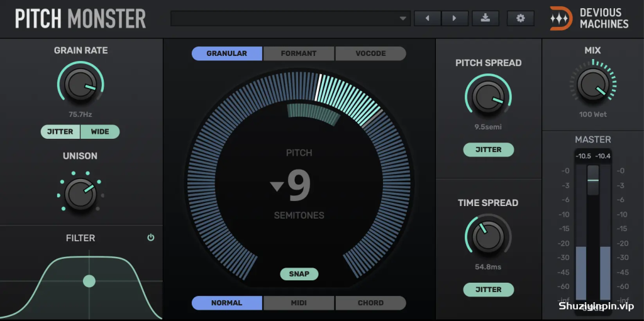
Task: Toggle the Filter power icon
Action: point(151,237)
